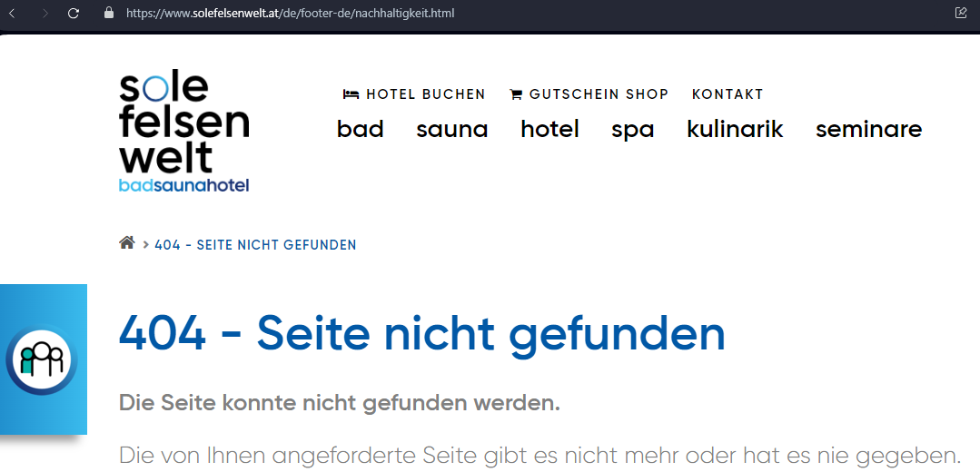Image resolution: width=980 pixels, height=472 pixels.
Task: Open the kulinarik menu item
Action: tap(735, 129)
